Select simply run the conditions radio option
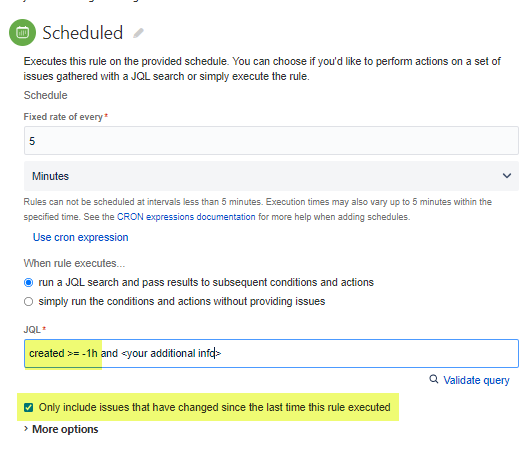 point(28,302)
